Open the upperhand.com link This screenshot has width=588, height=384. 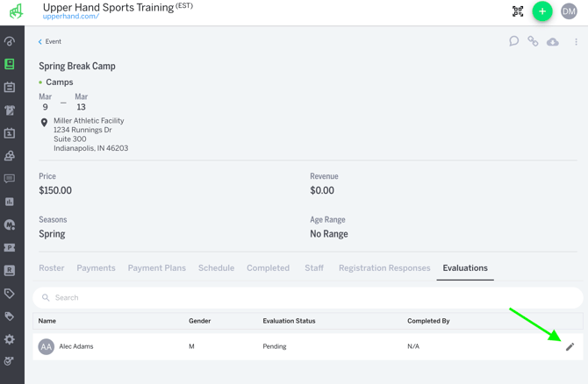[71, 17]
